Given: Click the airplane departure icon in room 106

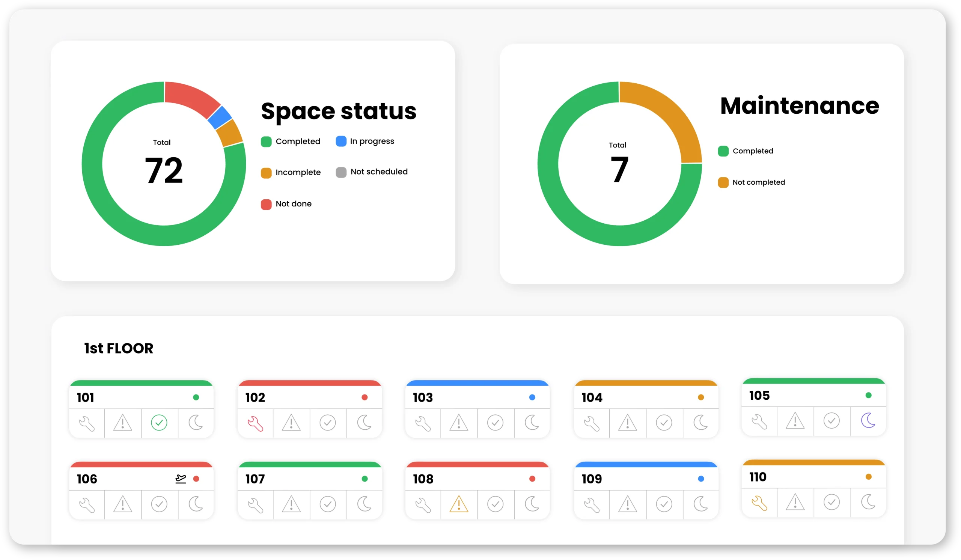Looking at the screenshot, I should [x=181, y=479].
